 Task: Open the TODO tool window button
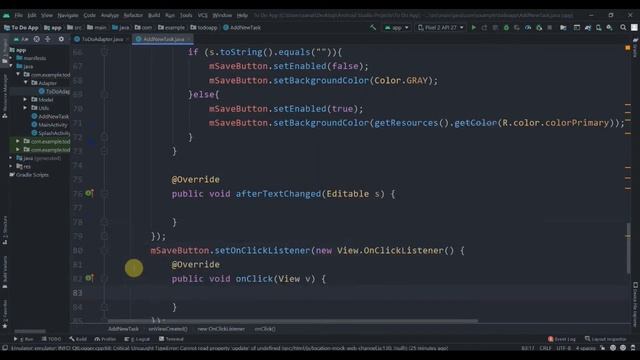[51, 339]
